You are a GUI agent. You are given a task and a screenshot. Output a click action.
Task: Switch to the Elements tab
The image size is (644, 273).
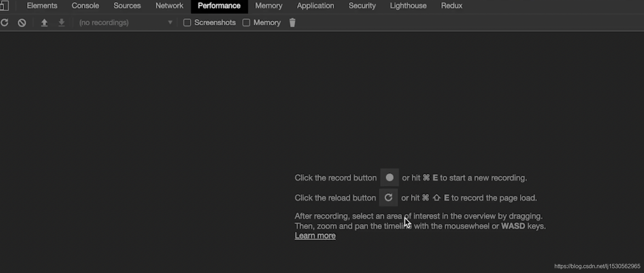[x=42, y=6]
